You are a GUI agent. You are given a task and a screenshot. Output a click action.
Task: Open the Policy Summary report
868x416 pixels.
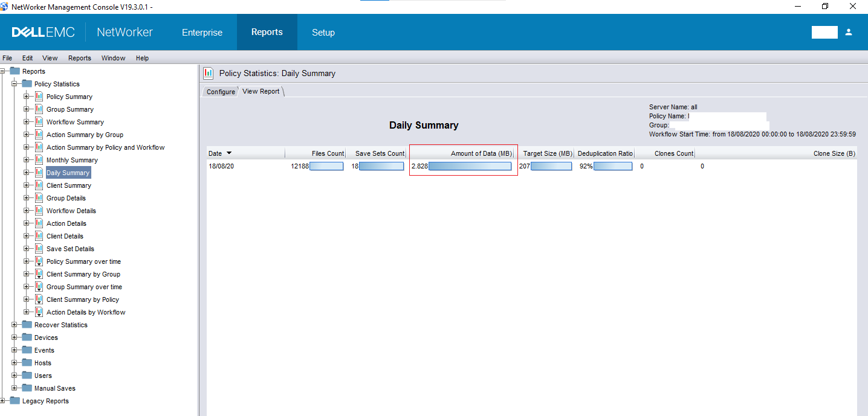pos(69,96)
